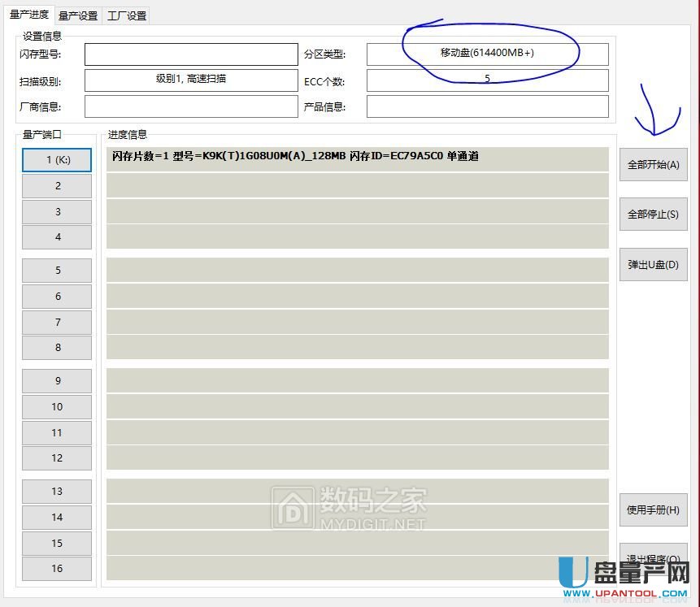Image resolution: width=700 pixels, height=607 pixels.
Task: Click the 量产端口 group heading
Action: coord(42,134)
